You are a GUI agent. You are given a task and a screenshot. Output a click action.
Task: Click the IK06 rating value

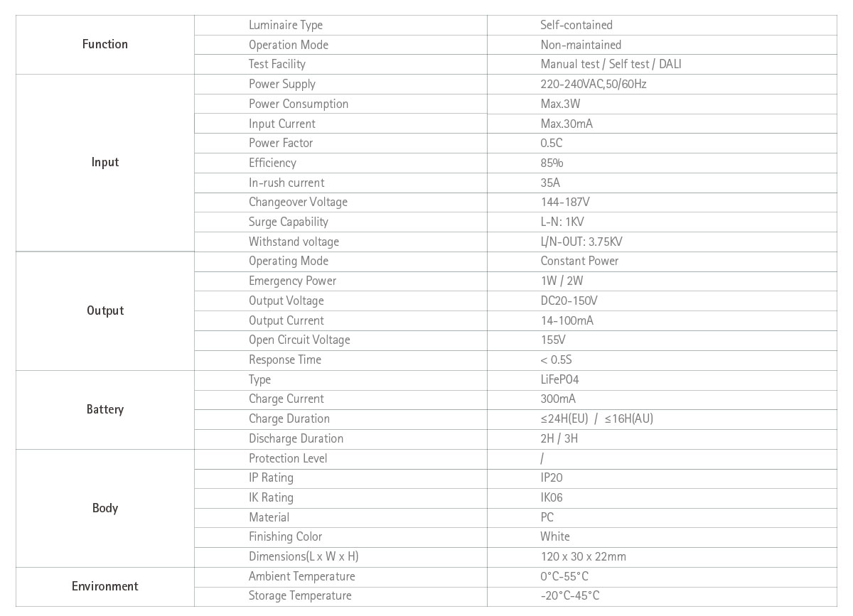point(552,497)
